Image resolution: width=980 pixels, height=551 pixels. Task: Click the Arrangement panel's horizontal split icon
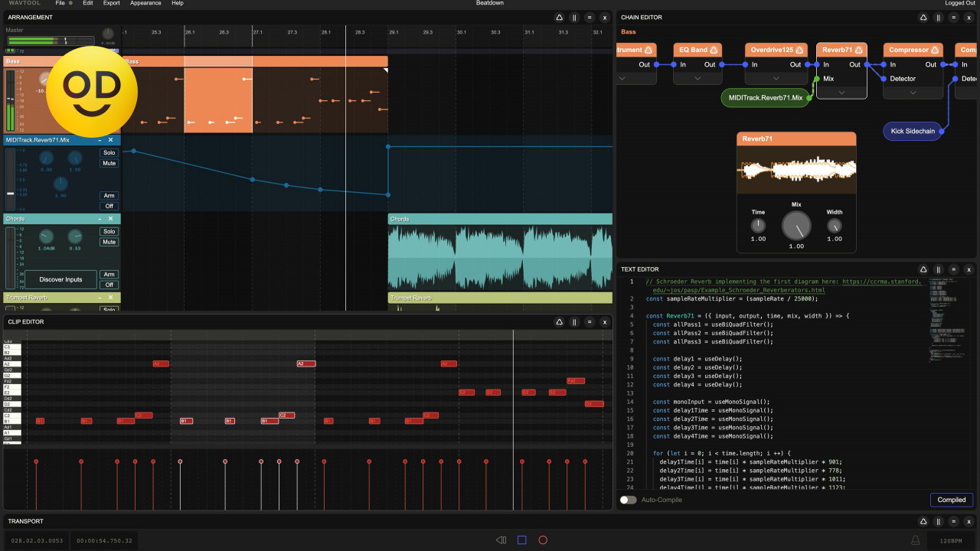click(590, 17)
